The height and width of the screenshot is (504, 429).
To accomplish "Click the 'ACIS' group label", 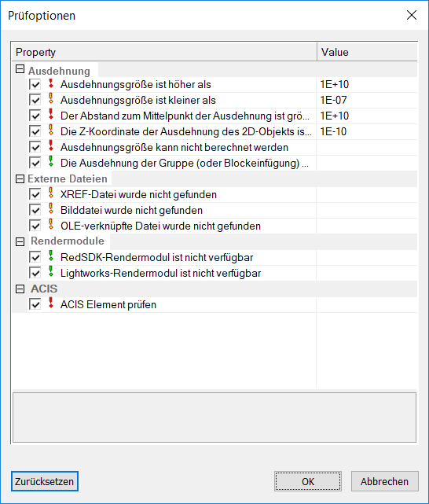I will 44,289.
